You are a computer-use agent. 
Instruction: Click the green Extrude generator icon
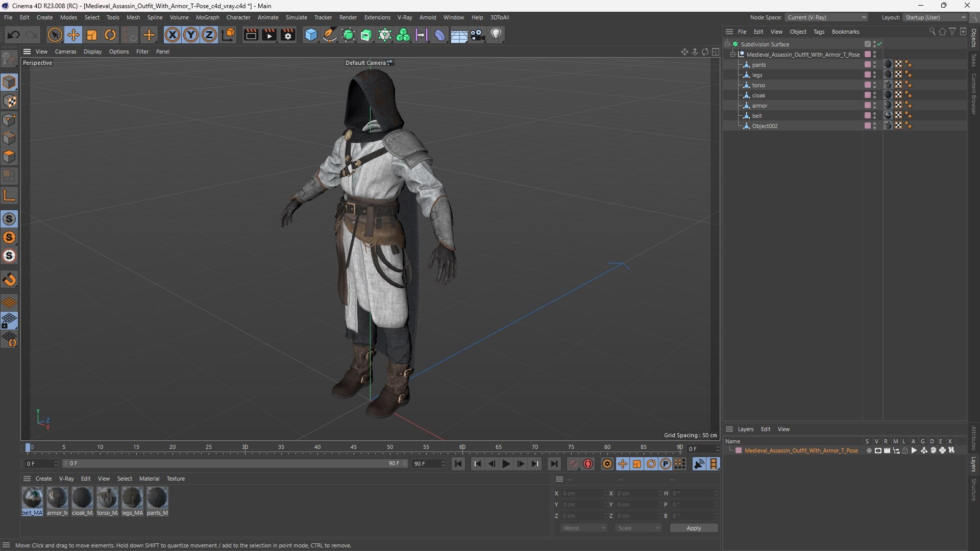[366, 35]
